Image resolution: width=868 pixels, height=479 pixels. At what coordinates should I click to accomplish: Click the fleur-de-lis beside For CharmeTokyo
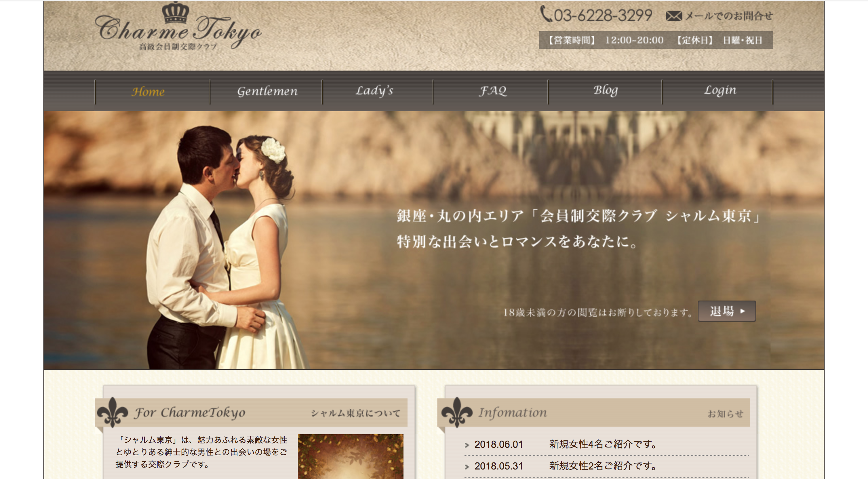coord(113,412)
